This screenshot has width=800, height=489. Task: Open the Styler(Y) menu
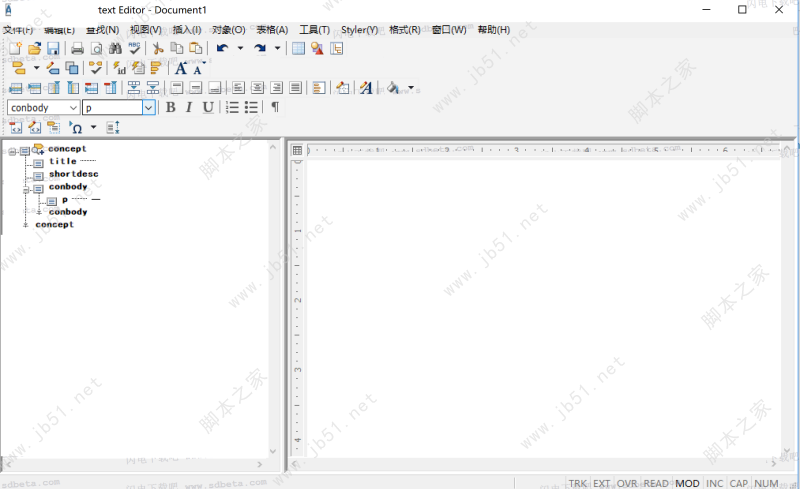pos(360,30)
